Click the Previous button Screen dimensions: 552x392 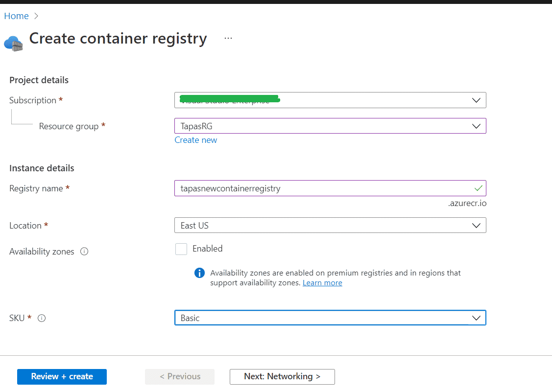coord(179,376)
